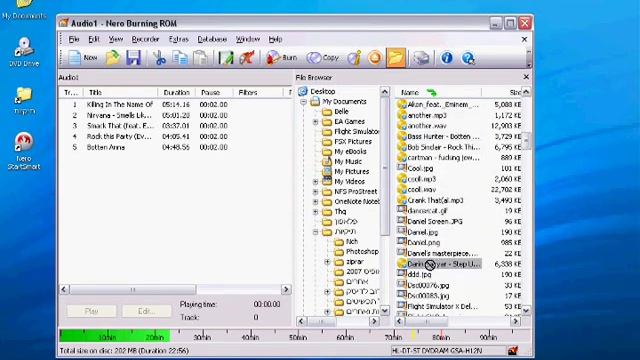Select file 'Daniel Screen.JPG'
Viewport: 640px width, 360px height.
(x=435, y=222)
